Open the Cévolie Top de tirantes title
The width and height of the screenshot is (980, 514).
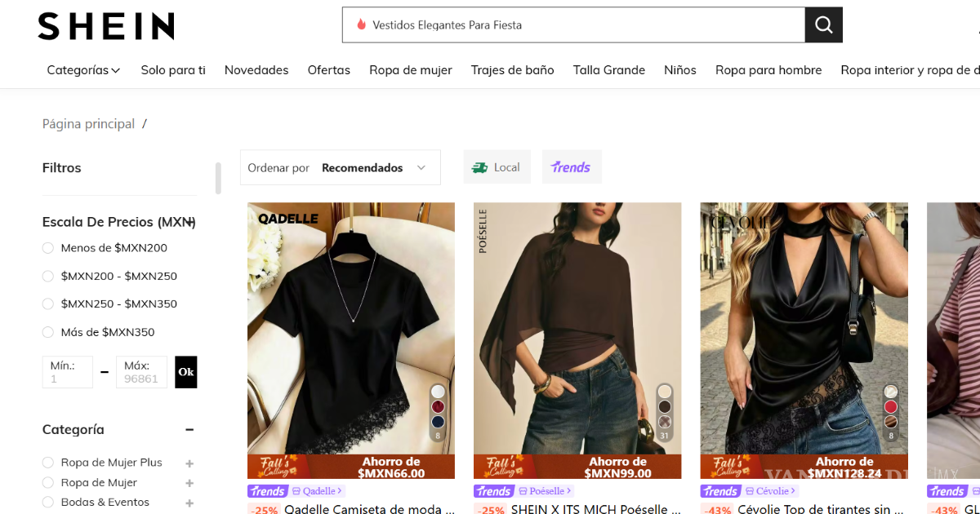click(822, 509)
